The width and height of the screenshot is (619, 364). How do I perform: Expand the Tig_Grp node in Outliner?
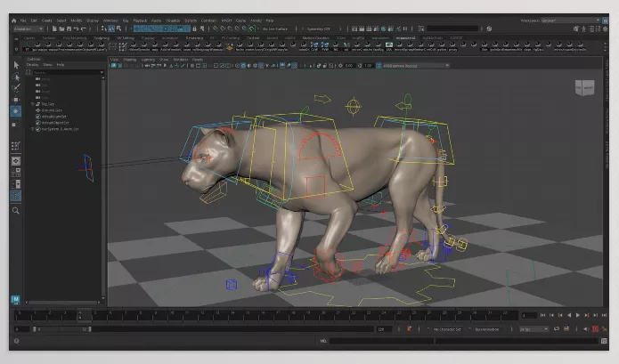tap(32, 104)
